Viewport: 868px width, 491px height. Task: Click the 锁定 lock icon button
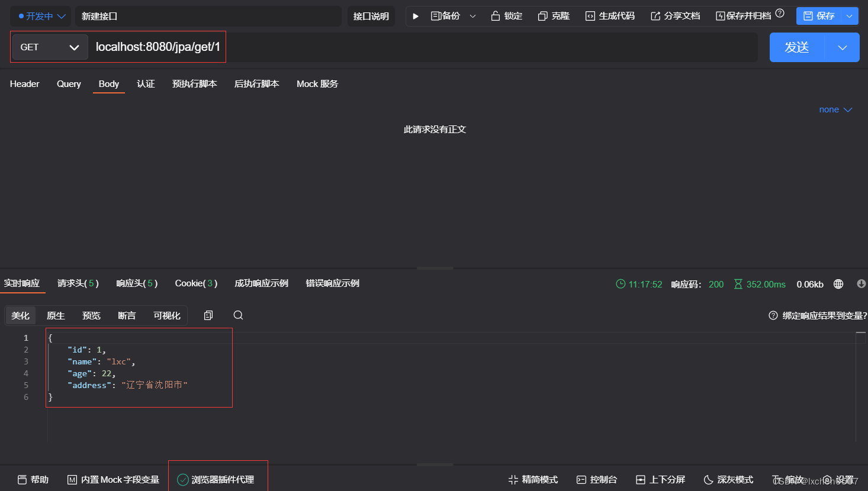pos(507,16)
